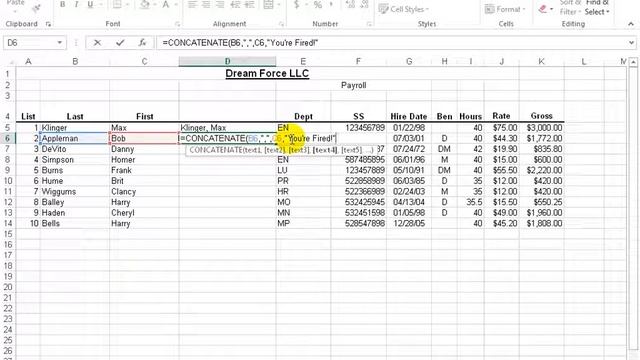The width and height of the screenshot is (640, 360).
Task: Click the Merge & Center icon
Action: [x=268, y=4]
